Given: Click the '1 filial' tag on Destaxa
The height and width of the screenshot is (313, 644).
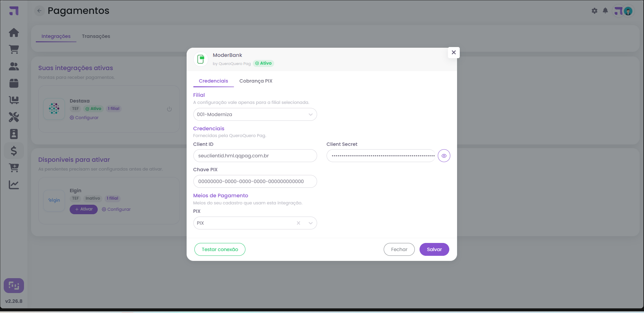Looking at the screenshot, I should [x=114, y=109].
